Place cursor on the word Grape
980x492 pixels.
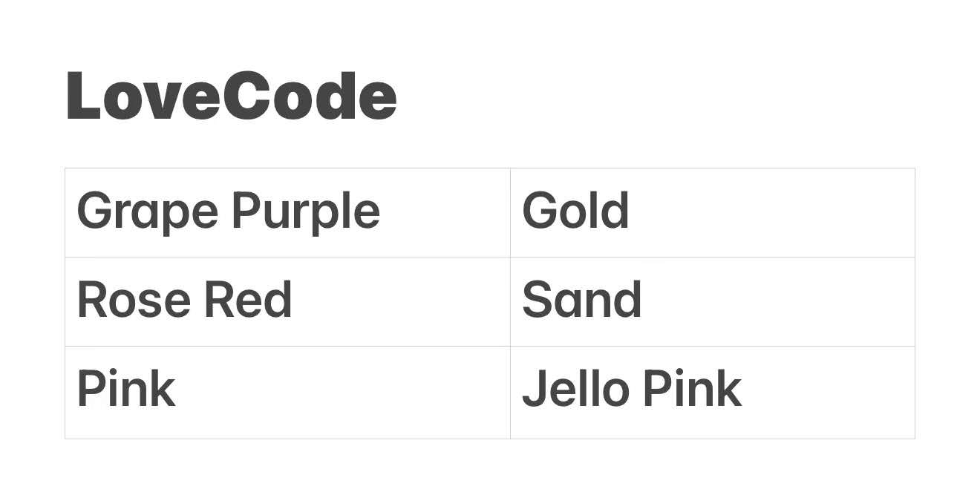(147, 212)
